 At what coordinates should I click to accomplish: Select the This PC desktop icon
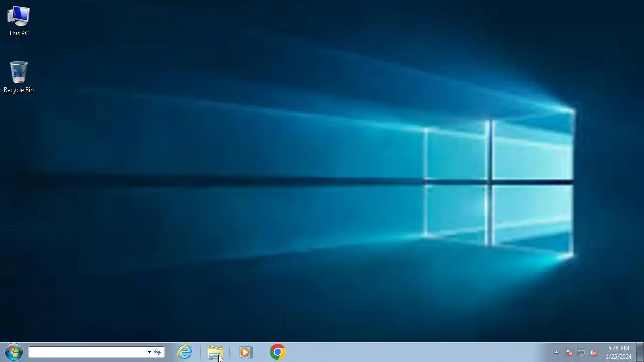[x=19, y=21]
